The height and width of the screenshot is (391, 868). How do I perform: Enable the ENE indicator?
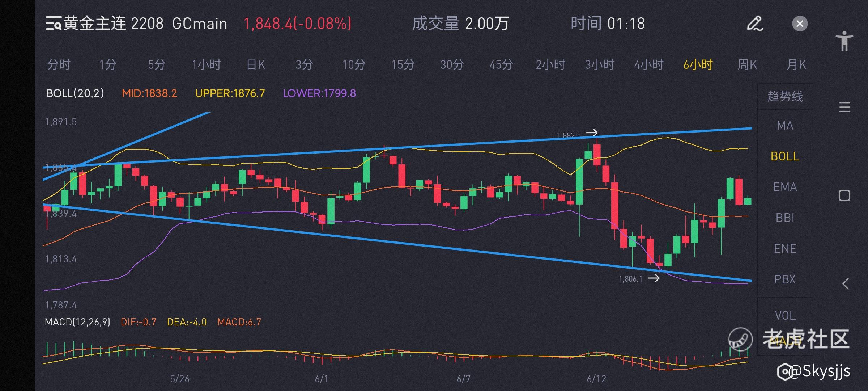click(785, 249)
